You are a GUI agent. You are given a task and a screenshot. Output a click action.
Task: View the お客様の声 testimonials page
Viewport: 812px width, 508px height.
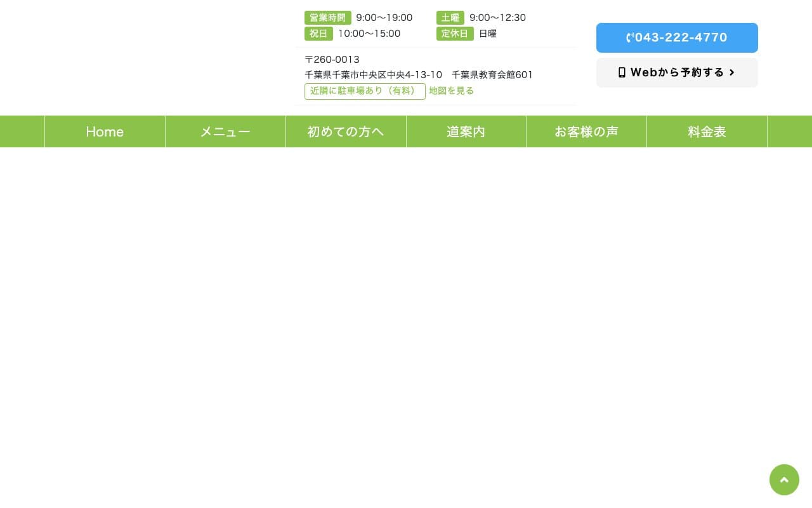tap(586, 131)
